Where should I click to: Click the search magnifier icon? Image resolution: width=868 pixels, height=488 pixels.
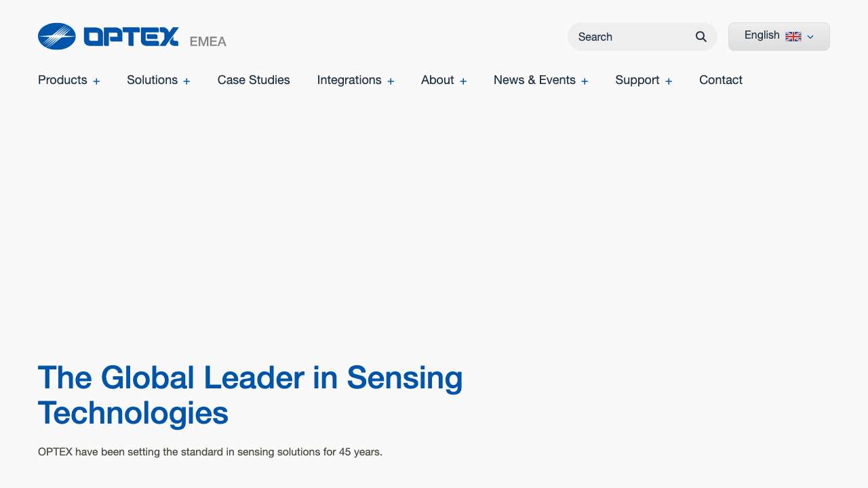(x=701, y=37)
